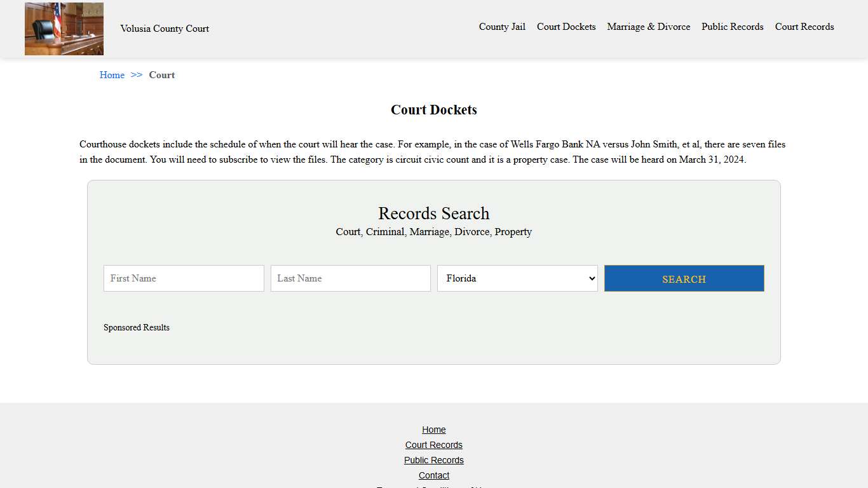
Task: Open Court Records from the top navigation
Action: pos(804,27)
